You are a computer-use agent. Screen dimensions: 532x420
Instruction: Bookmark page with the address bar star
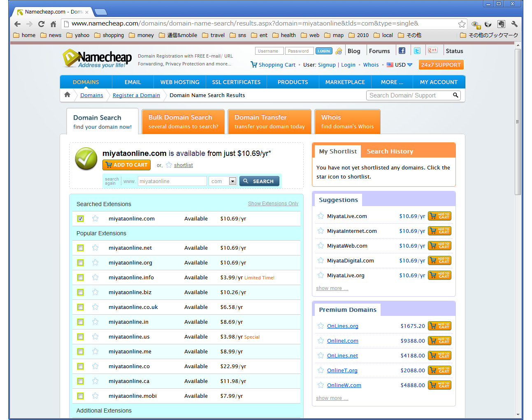462,24
